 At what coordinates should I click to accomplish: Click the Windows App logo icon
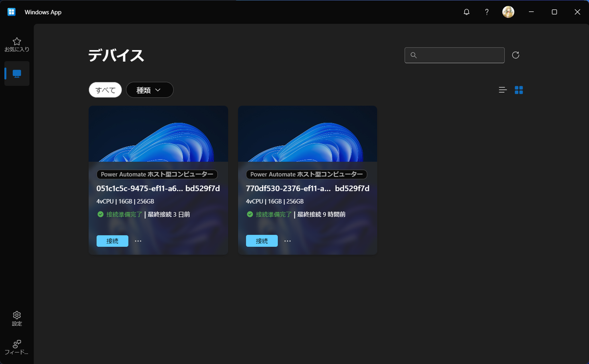pos(12,12)
